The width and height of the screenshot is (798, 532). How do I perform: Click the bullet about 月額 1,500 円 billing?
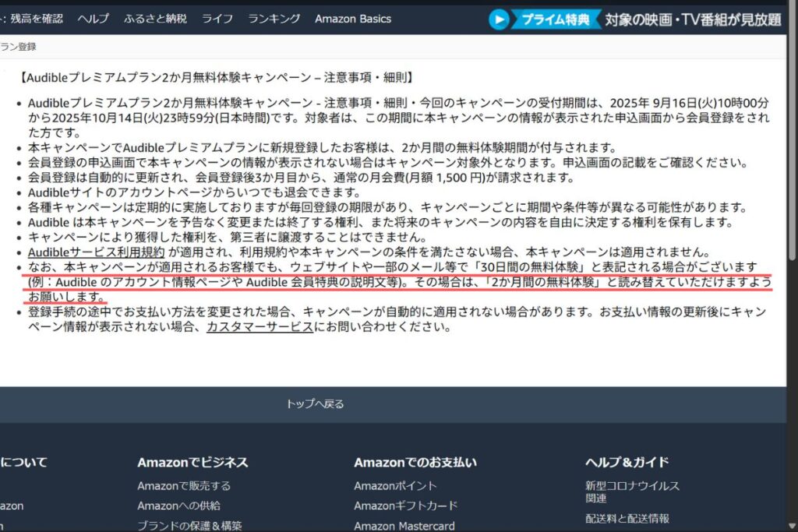click(301, 178)
